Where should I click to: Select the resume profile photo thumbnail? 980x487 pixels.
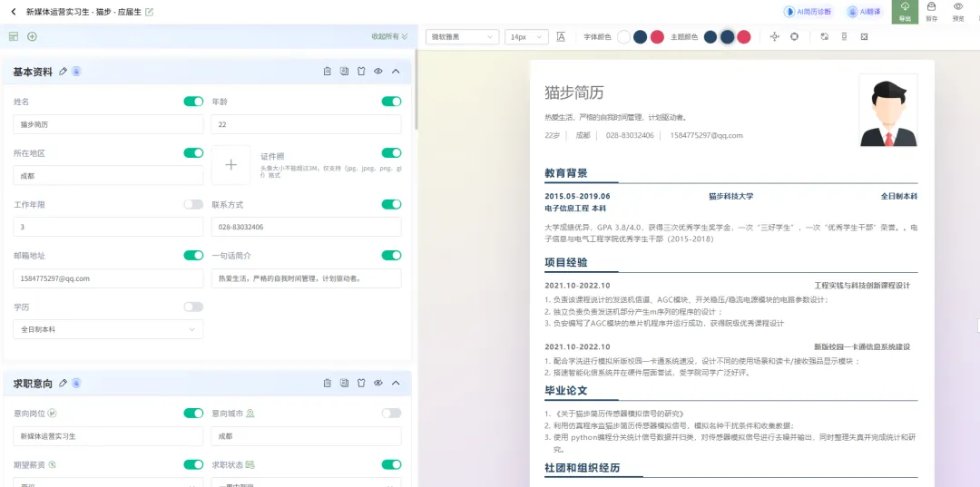click(888, 111)
